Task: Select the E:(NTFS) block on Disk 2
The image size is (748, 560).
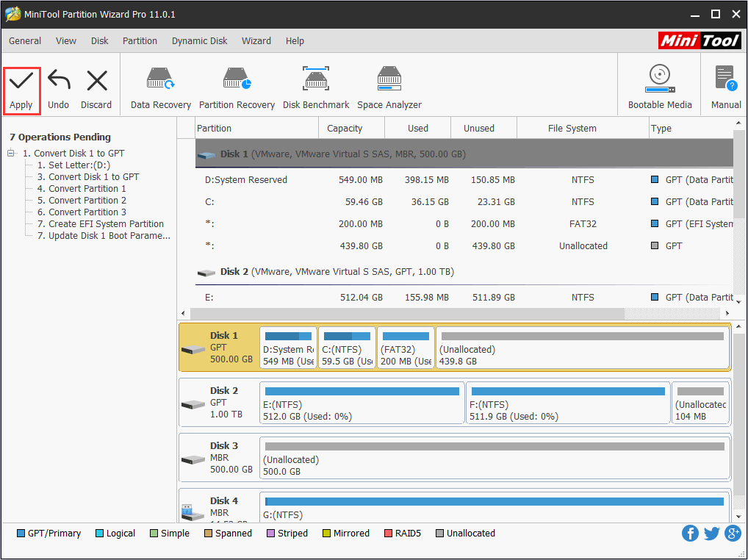Action: (362, 403)
